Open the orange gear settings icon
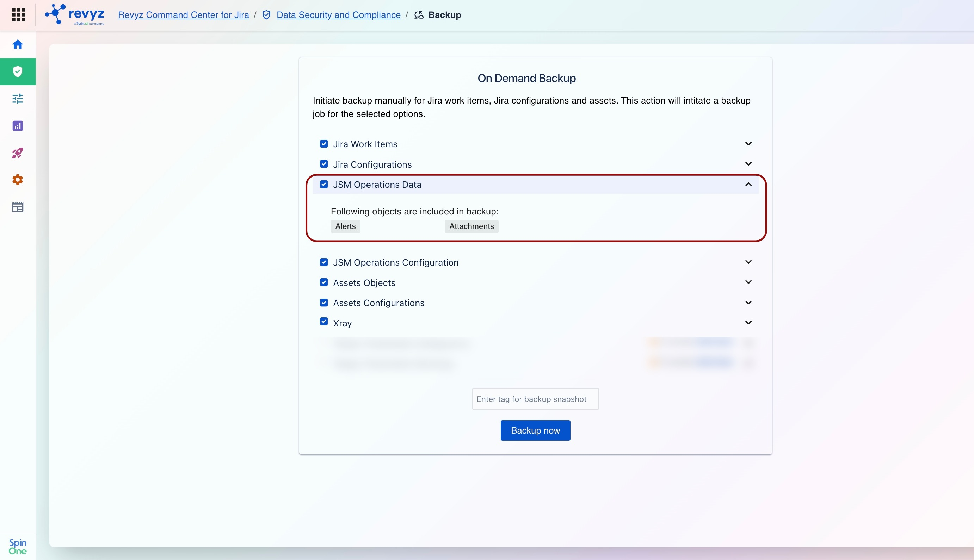The image size is (974, 560). [x=18, y=180]
